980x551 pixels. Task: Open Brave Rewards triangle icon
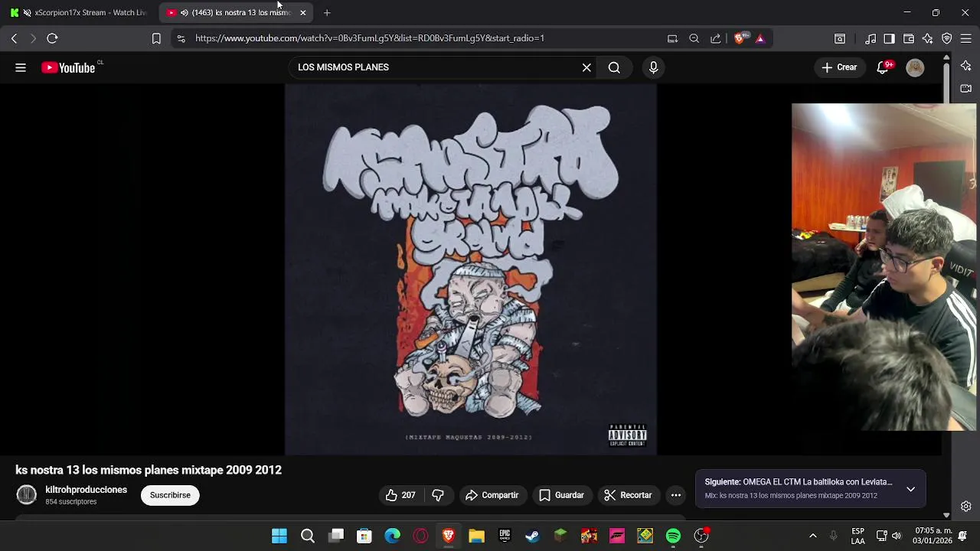click(760, 38)
